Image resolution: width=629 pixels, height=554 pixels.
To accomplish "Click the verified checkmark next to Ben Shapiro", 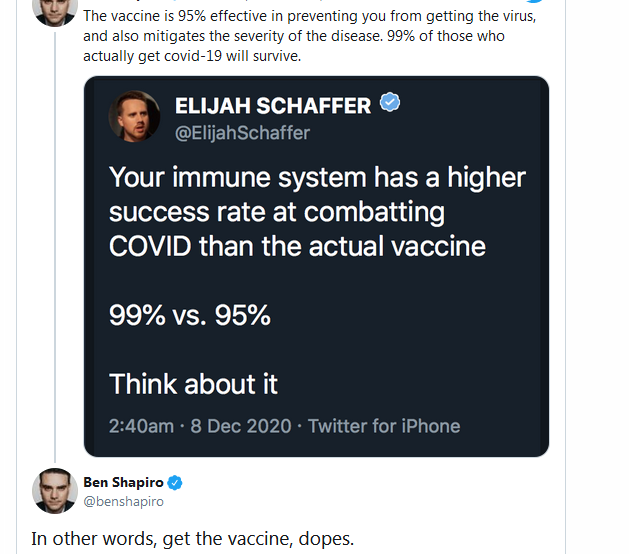I will click(175, 483).
